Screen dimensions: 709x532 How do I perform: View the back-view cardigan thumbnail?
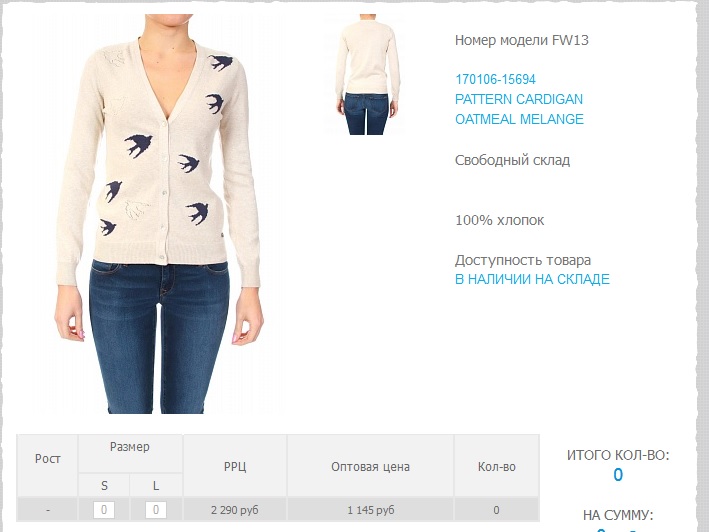click(367, 75)
